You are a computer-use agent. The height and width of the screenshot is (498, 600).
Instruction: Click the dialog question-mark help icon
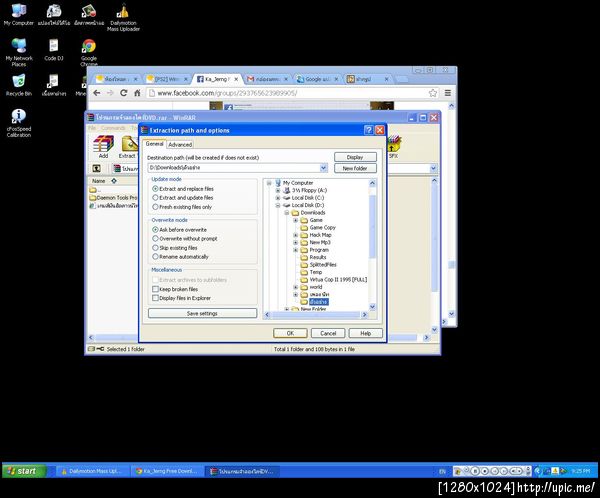pyautogui.click(x=368, y=130)
